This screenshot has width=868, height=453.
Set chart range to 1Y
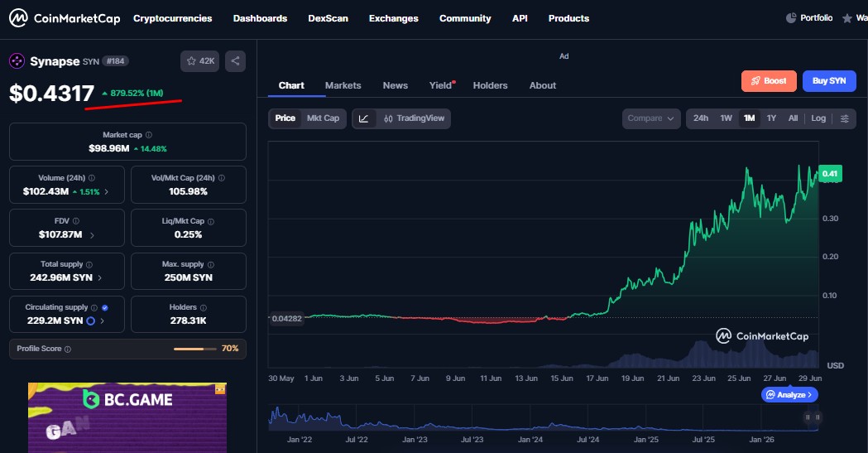(771, 118)
